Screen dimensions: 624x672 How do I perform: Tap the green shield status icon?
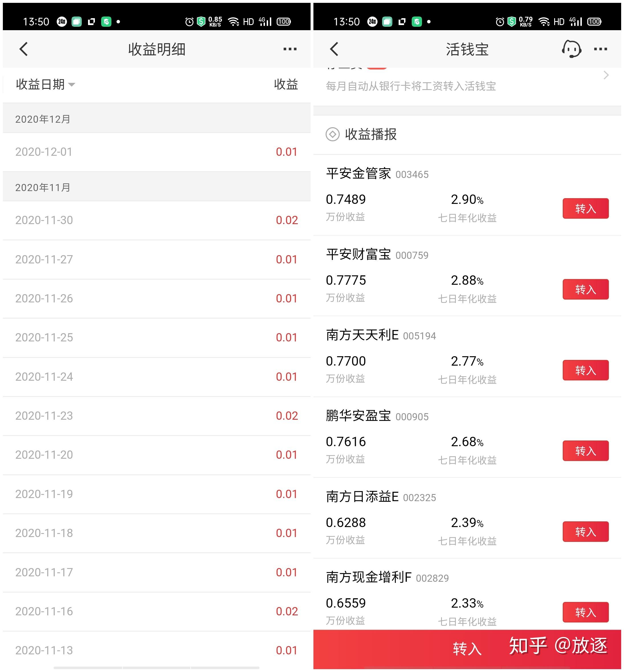[201, 22]
